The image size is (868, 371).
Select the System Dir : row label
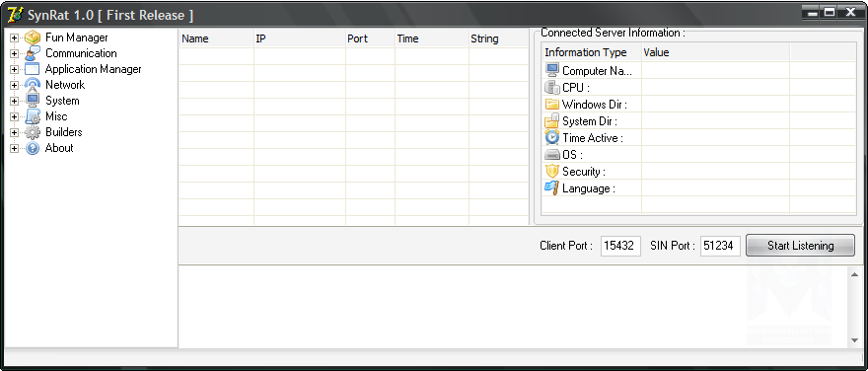pos(590,121)
